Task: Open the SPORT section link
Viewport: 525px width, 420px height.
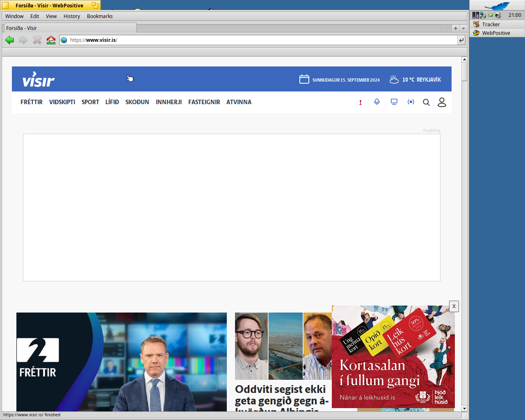Action: (90, 102)
